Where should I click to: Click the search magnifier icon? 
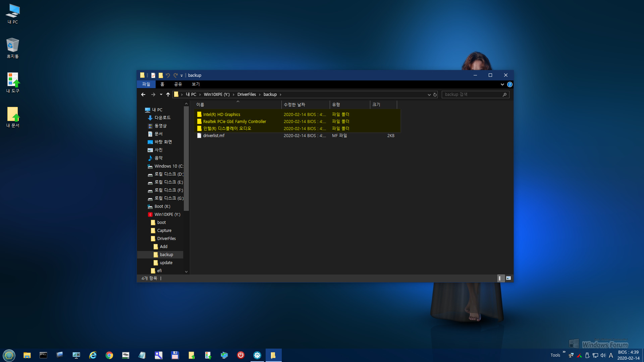click(x=504, y=95)
